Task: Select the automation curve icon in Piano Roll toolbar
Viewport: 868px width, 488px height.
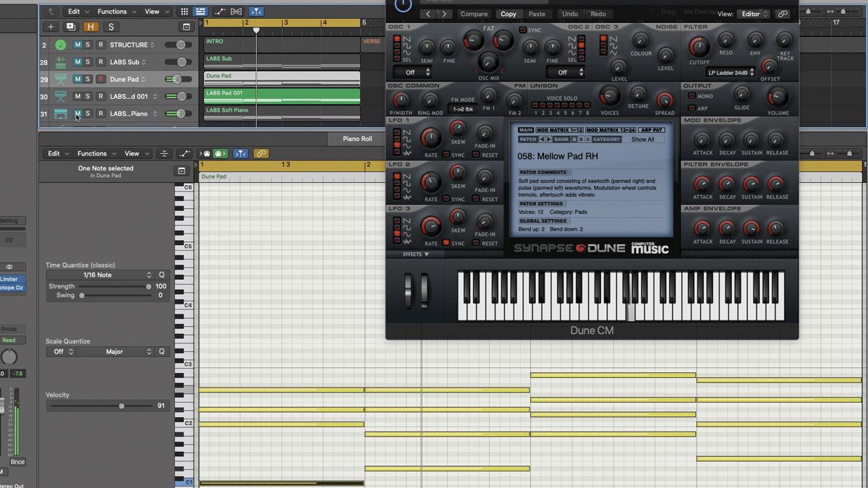Action: (x=185, y=153)
